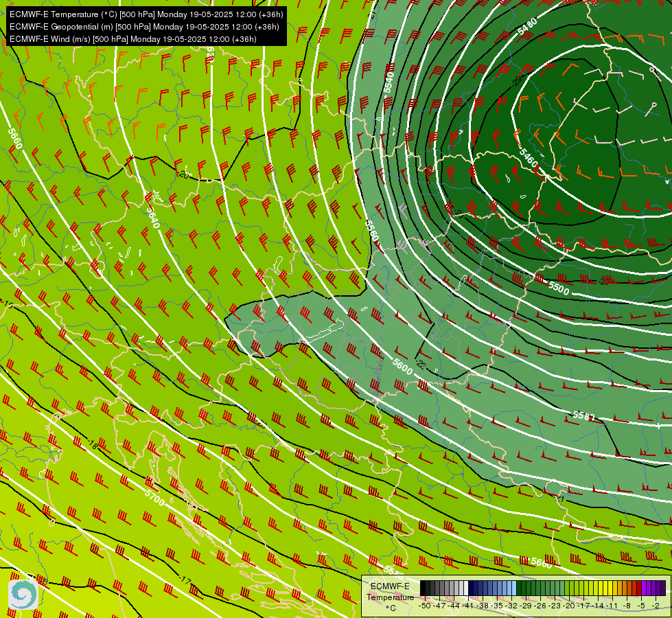Click the -20 isotherm label on the map
This screenshot has width=672, height=618.
point(184,174)
